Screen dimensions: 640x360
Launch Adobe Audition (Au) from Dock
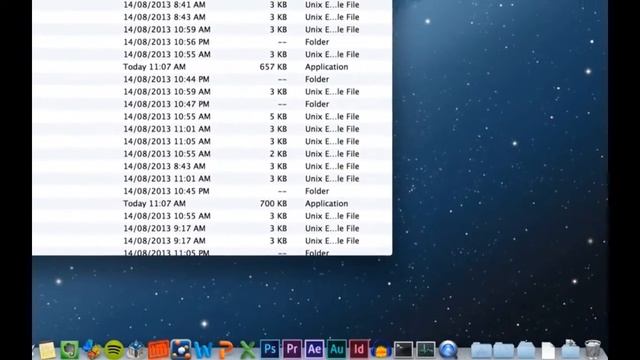click(x=336, y=349)
